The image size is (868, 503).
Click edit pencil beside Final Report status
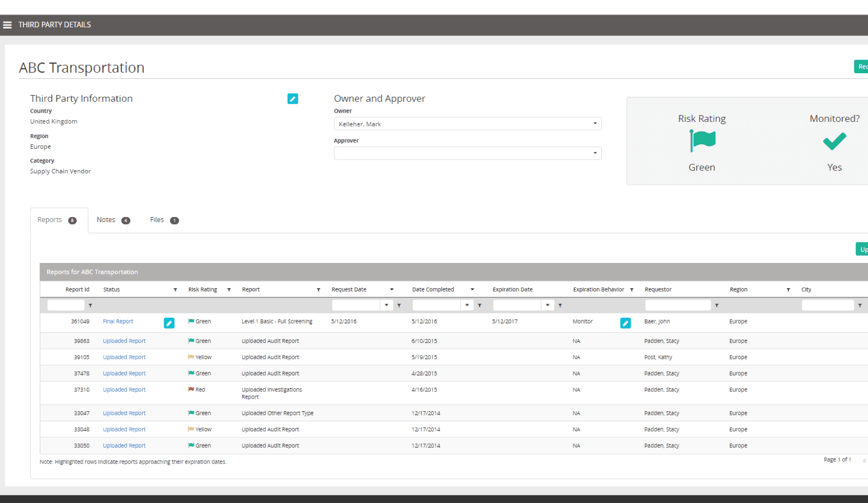tap(169, 323)
